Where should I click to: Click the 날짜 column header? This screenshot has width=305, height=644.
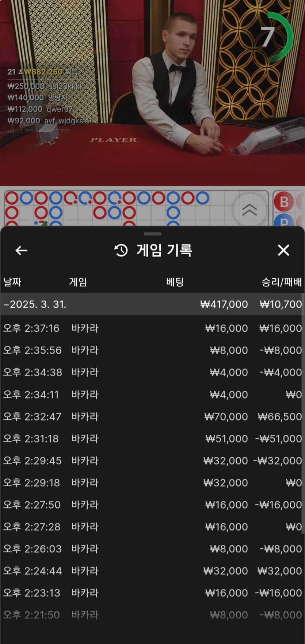point(12,282)
